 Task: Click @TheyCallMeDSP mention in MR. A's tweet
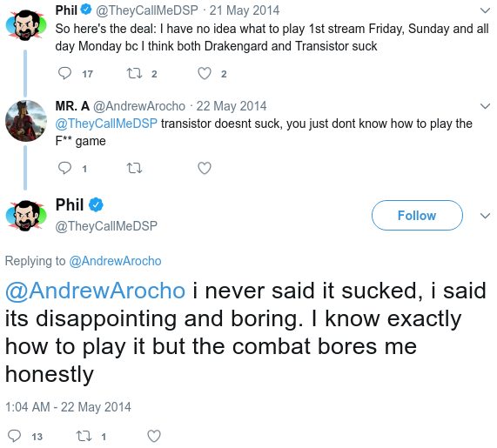point(106,124)
